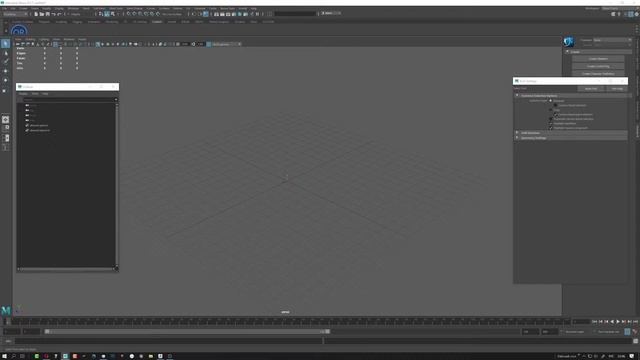The height and width of the screenshot is (360, 640).
Task: Select defaultLightSet in the Outliner
Action: 39,125
